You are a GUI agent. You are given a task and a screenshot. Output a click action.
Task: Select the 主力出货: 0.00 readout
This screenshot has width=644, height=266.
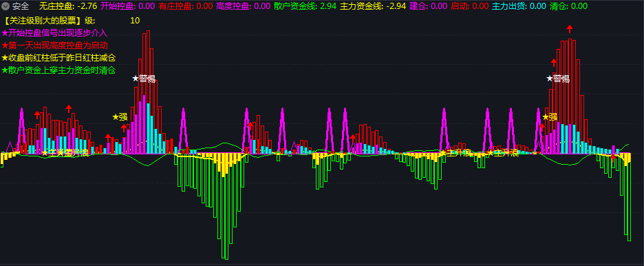(x=519, y=6)
